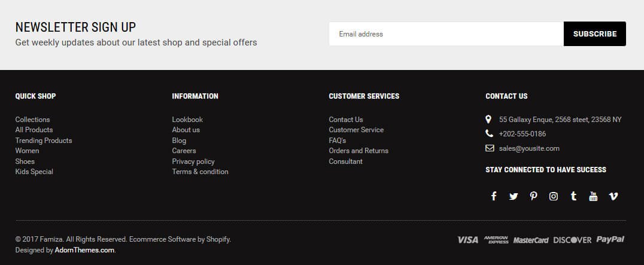Open the Pinterest social icon
This screenshot has width=644, height=265.
pyautogui.click(x=533, y=196)
